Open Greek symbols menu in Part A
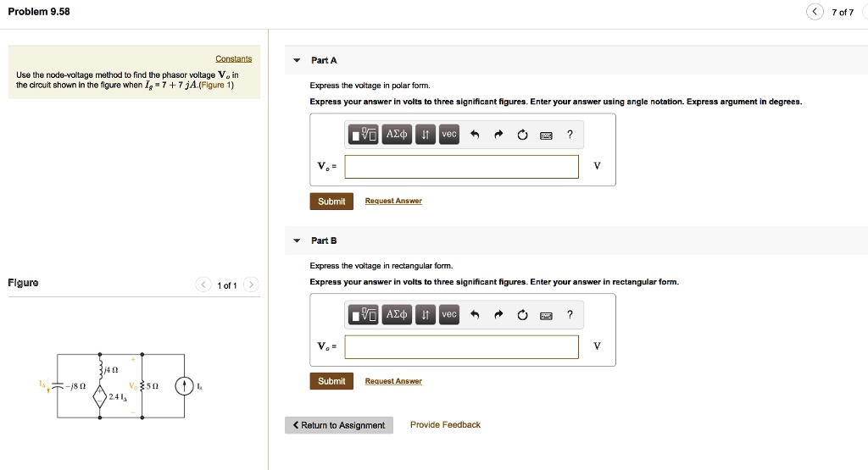Screen dimensions: 868x470 coord(397,134)
